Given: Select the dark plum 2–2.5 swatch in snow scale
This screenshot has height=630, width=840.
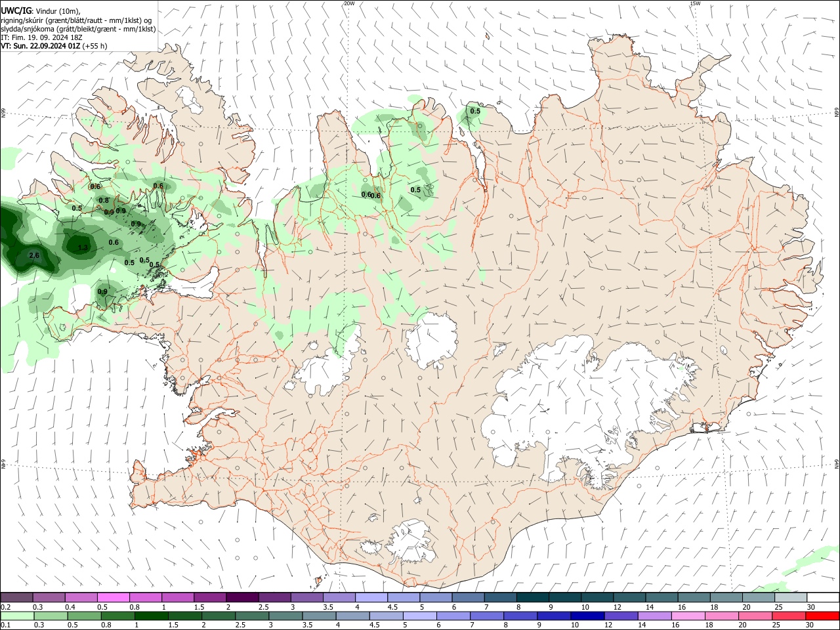Looking at the screenshot, I should click(x=241, y=597).
